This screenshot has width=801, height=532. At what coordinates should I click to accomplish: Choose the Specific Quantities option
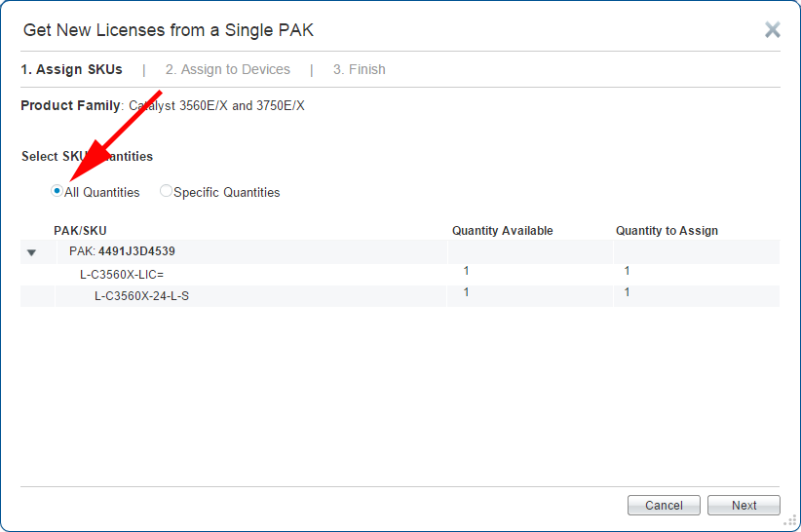click(x=166, y=191)
